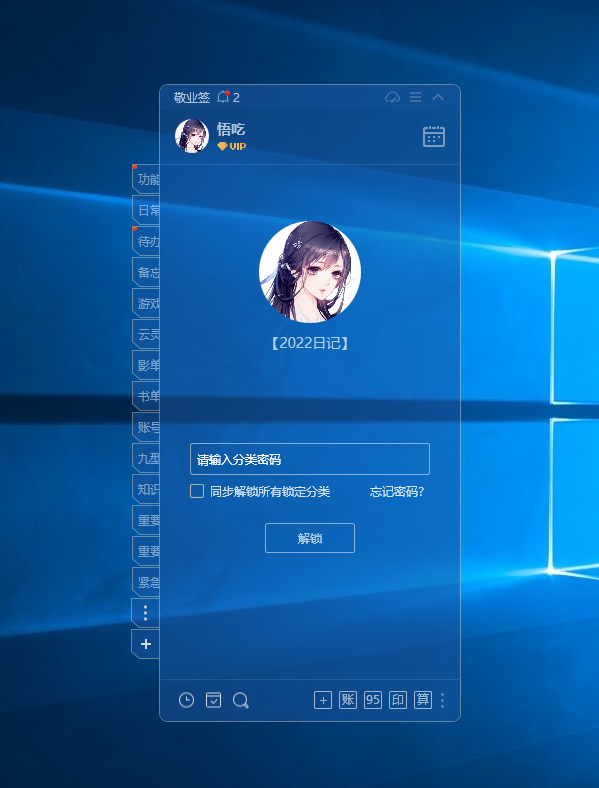Click the large circular profile picture

point(310,272)
